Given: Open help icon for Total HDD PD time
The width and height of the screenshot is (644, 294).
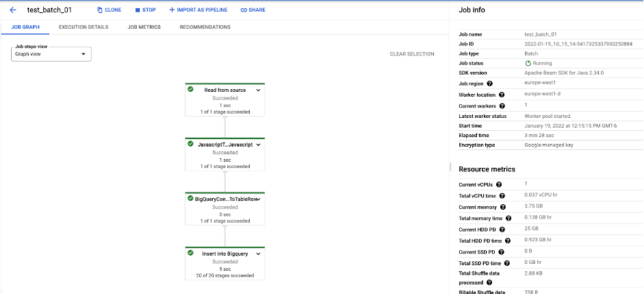Looking at the screenshot, I should pyautogui.click(x=507, y=241).
